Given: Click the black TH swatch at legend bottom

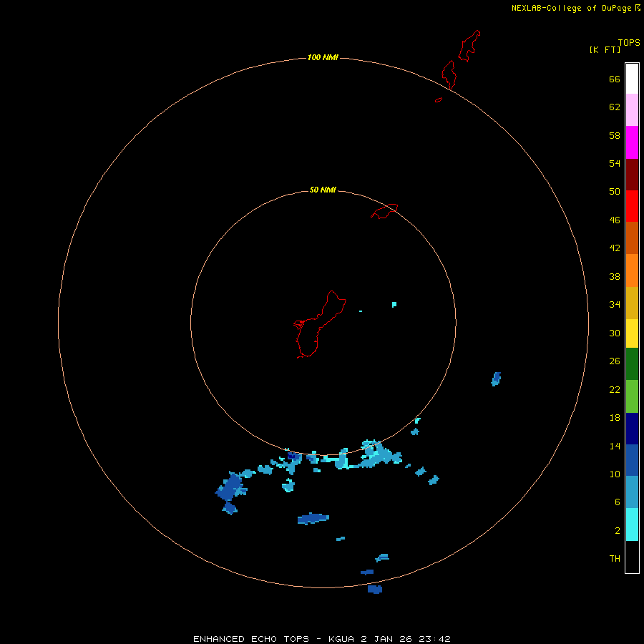Looking at the screenshot, I should pos(632,557).
